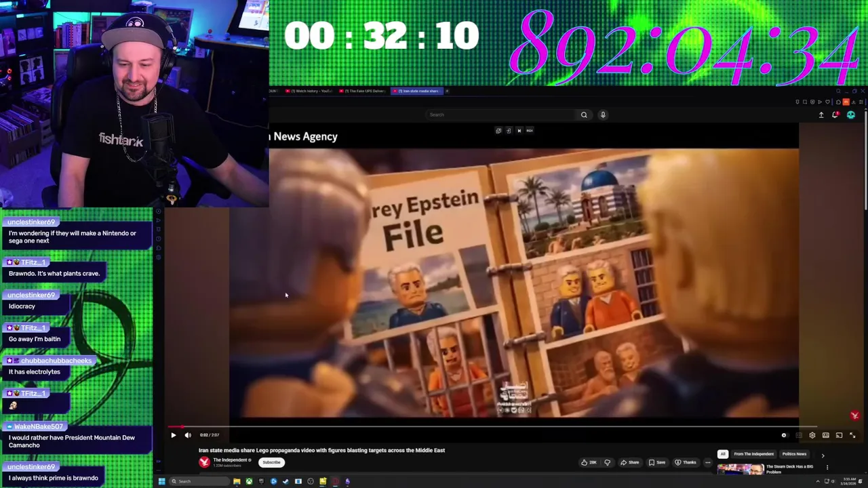Screen dimensions: 868x488
Task: Open options menu for Steam Deck video
Action: pyautogui.click(x=827, y=467)
